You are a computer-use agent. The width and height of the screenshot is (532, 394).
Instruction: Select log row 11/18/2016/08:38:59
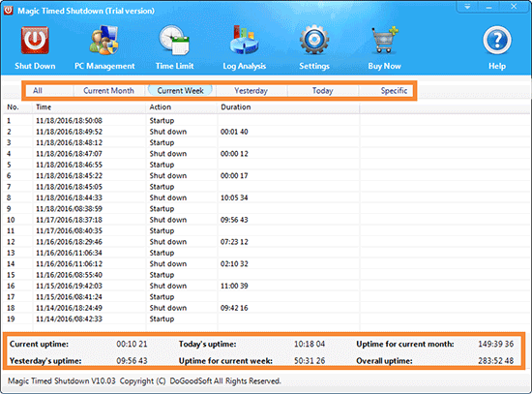point(266,209)
